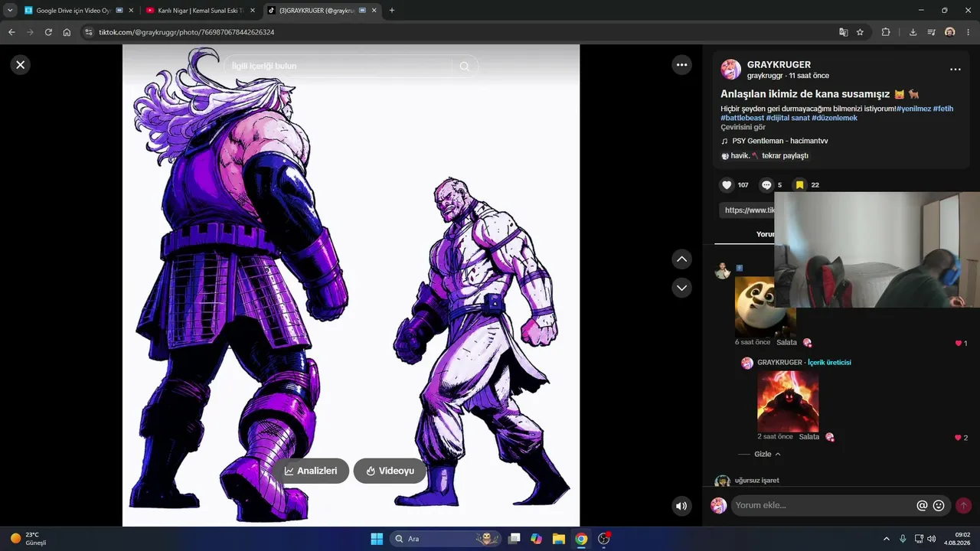
Task: Click 'Çevirisini gör' to translate the caption
Action: click(743, 127)
